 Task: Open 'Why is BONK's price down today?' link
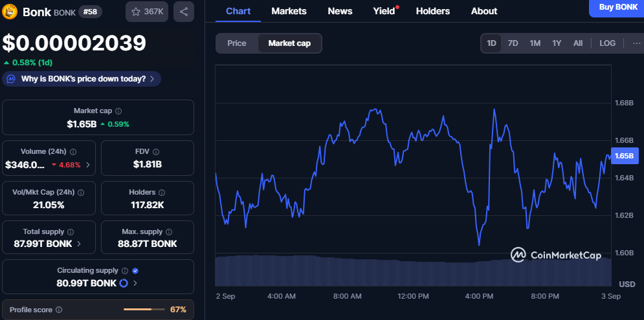(x=82, y=79)
